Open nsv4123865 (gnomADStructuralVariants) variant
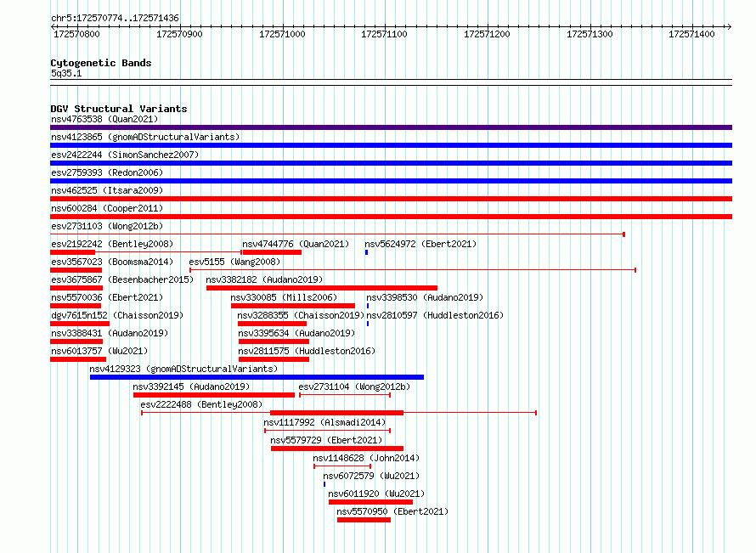 145,137
